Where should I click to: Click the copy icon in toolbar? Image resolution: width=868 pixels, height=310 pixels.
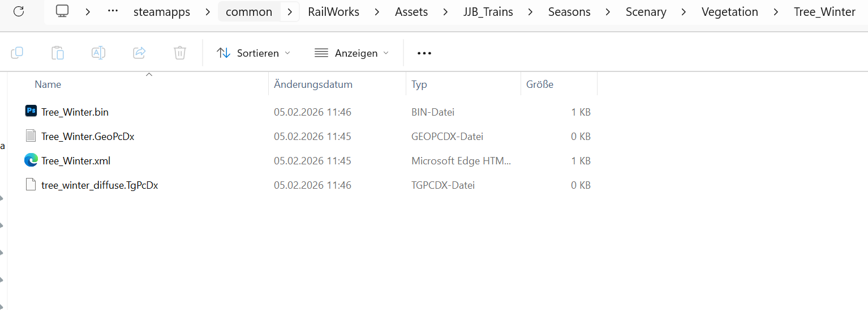click(17, 53)
